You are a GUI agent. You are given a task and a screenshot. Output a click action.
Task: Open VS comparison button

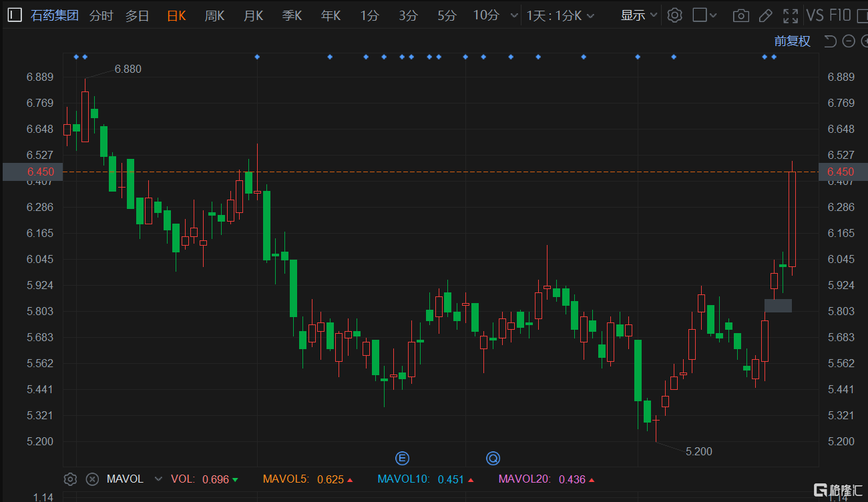pos(815,15)
